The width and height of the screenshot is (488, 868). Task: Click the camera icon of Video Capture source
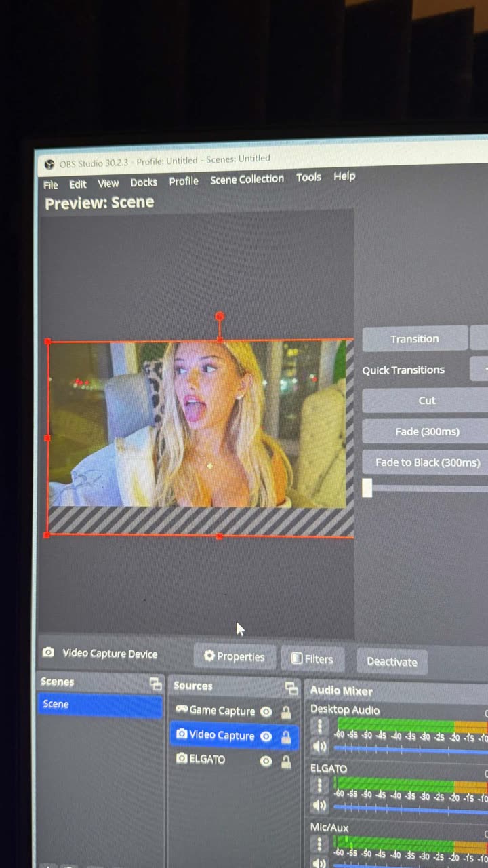point(181,734)
